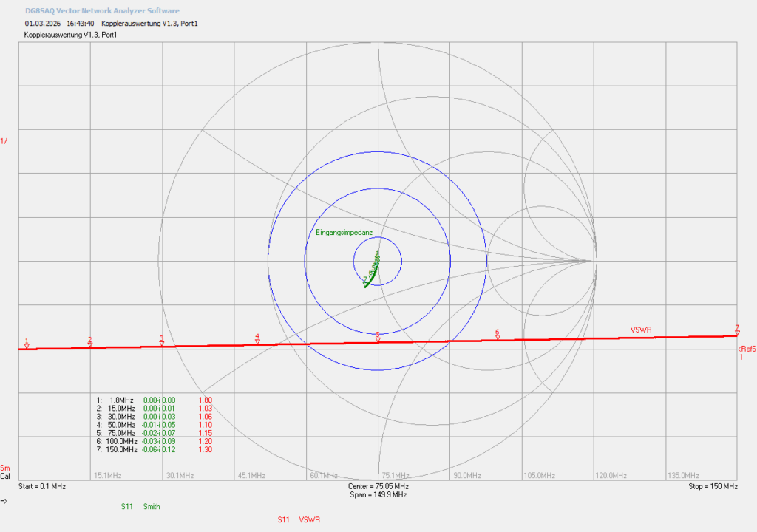Click the 1.15 VSWR value in the table
The height and width of the screenshot is (532, 757).
pyautogui.click(x=206, y=433)
